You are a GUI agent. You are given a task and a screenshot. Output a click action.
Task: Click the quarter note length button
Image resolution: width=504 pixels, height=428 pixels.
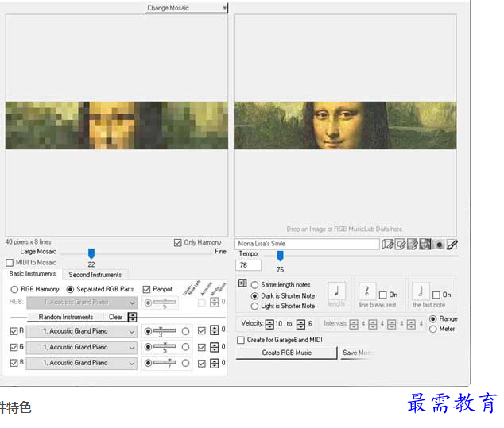coord(336,291)
